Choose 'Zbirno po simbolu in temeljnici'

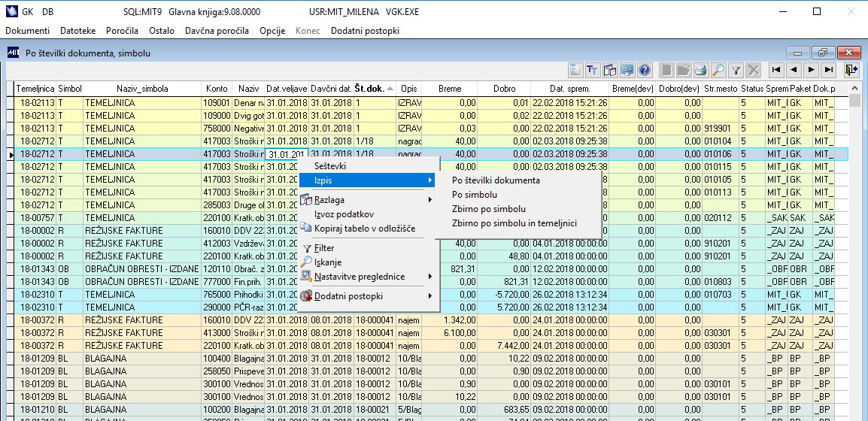[514, 223]
